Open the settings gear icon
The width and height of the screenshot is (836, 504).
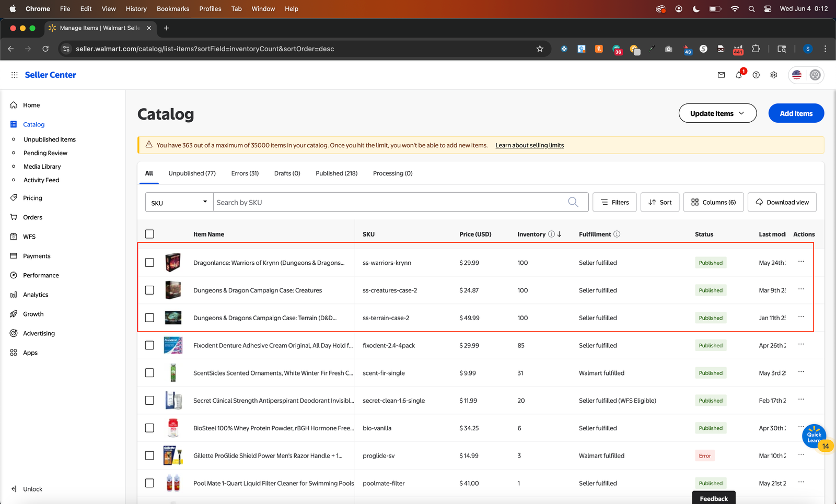click(x=773, y=75)
